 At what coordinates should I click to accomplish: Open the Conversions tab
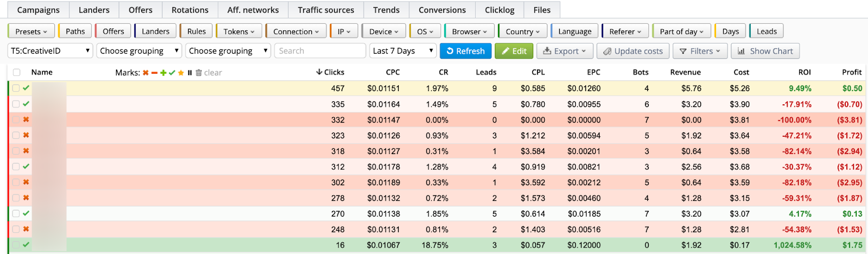click(442, 10)
